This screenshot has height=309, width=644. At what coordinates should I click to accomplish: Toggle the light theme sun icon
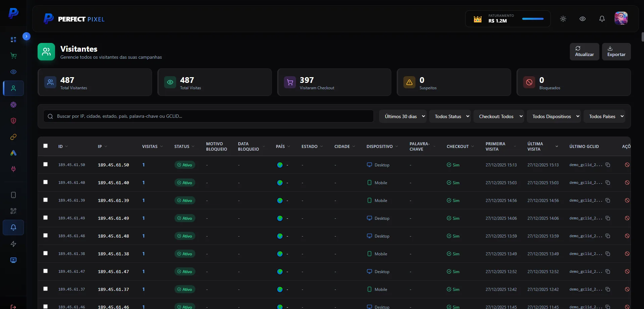click(x=563, y=19)
